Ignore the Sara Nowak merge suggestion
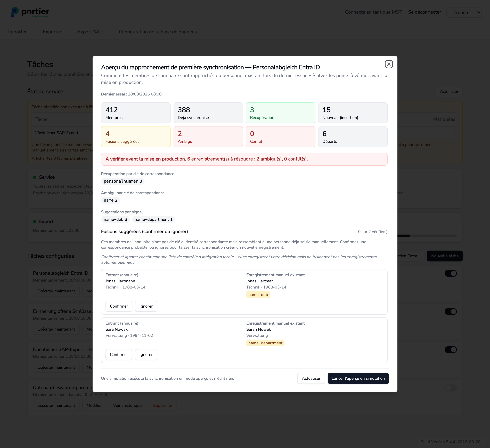Image resolution: width=490 pixels, height=448 pixels. coord(146,355)
